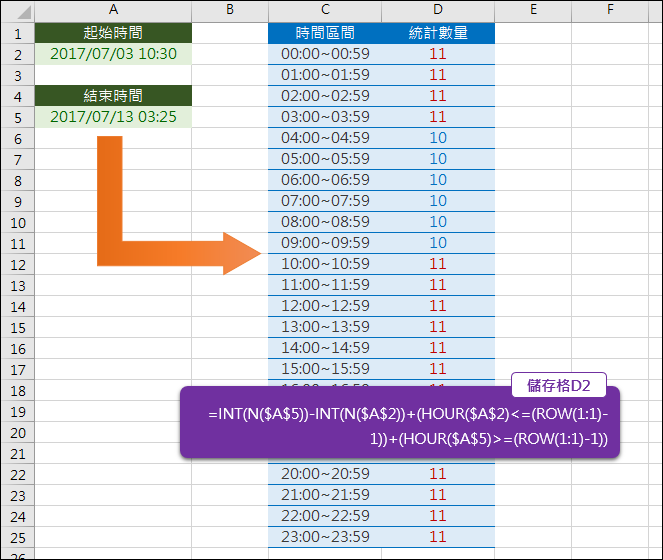Click count 11 beside 23:00~23:59
Viewport: 663px width, 560px height.
click(x=438, y=537)
